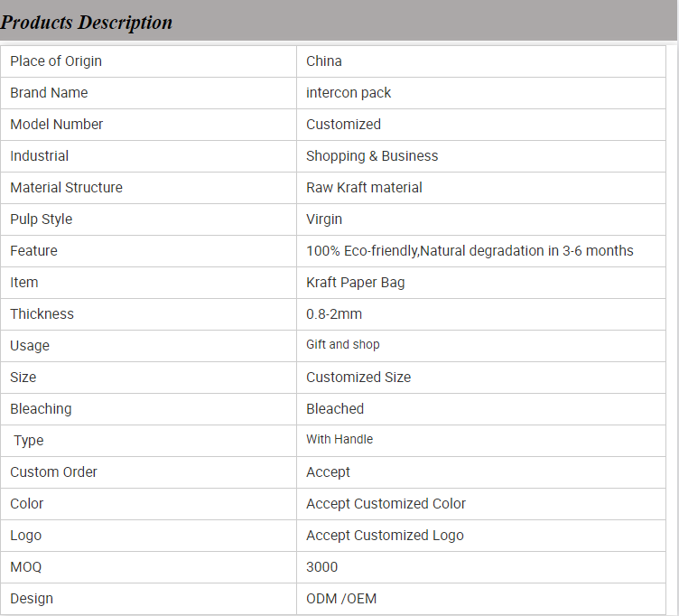The width and height of the screenshot is (679, 616).
Task: Select the 'Feature' label
Action: point(33,251)
